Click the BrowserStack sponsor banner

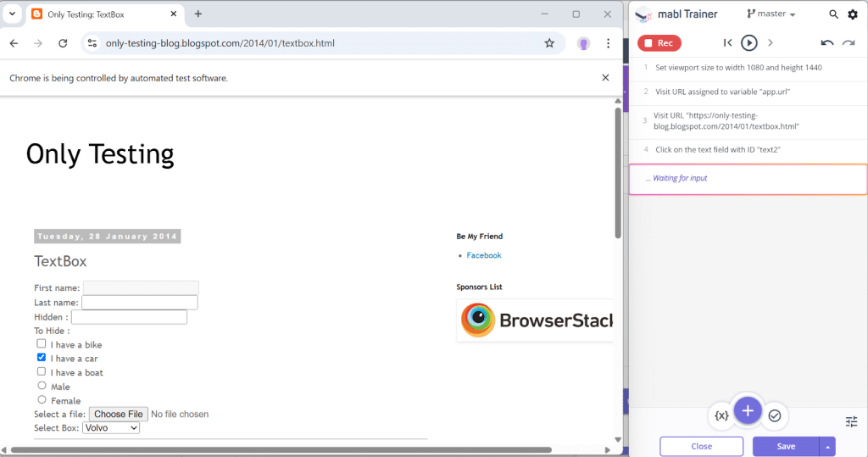(535, 320)
